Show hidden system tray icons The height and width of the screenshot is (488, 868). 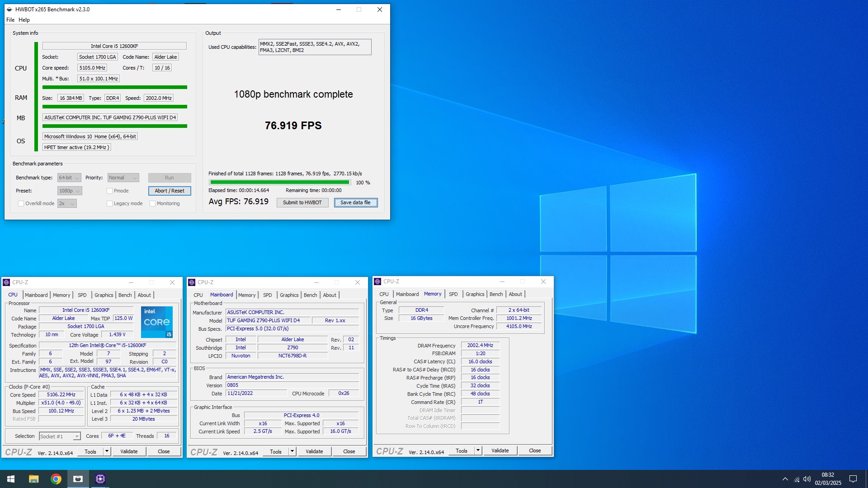(785, 479)
